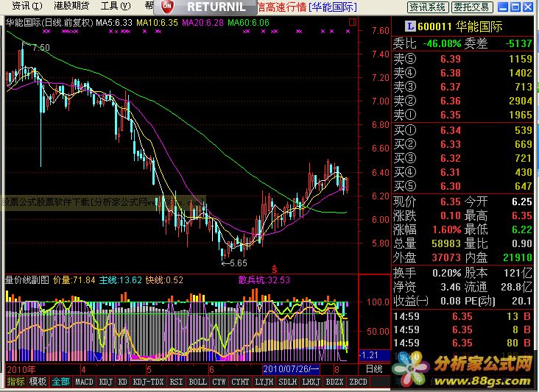Switch indicator to BDZX
This screenshot has width=539, height=392.
pyautogui.click(x=334, y=382)
